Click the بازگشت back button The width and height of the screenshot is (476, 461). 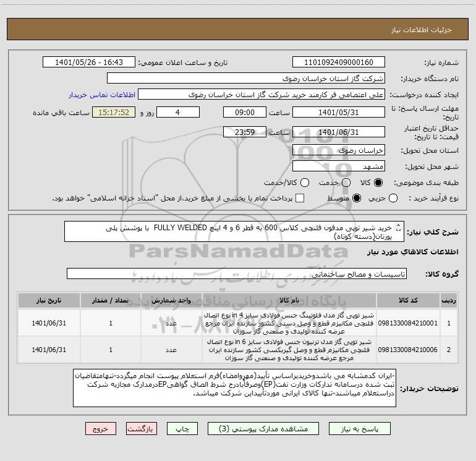click(142, 429)
